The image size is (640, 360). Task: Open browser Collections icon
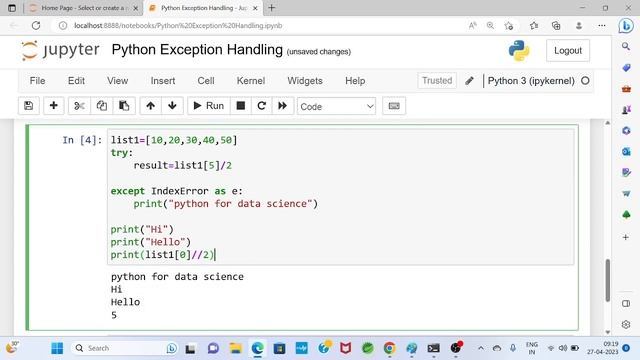(556, 26)
